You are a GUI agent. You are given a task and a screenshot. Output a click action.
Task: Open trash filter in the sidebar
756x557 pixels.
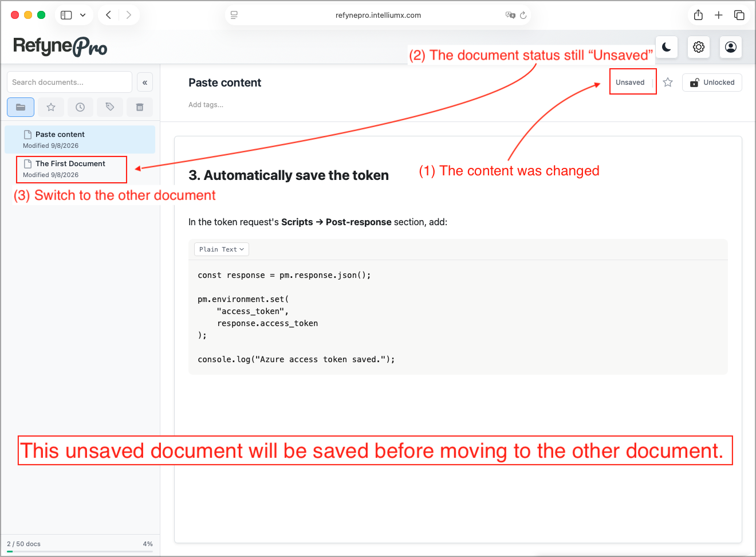tap(140, 107)
